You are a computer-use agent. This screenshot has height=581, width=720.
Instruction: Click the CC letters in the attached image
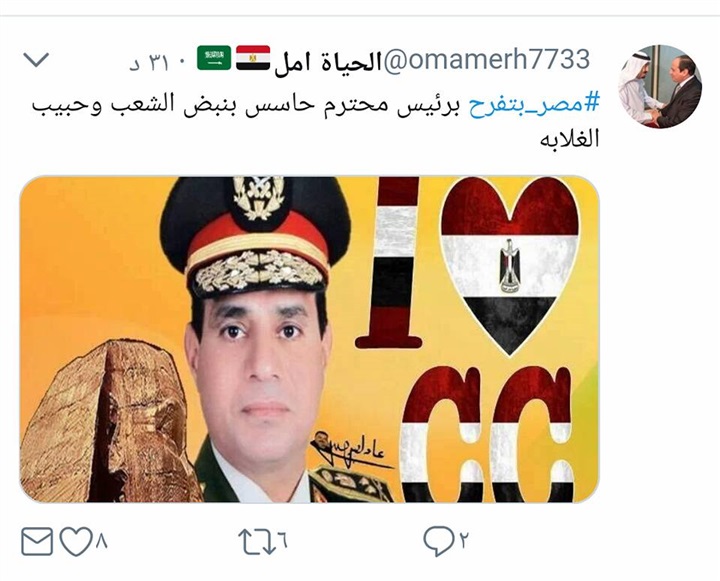pos(486,433)
